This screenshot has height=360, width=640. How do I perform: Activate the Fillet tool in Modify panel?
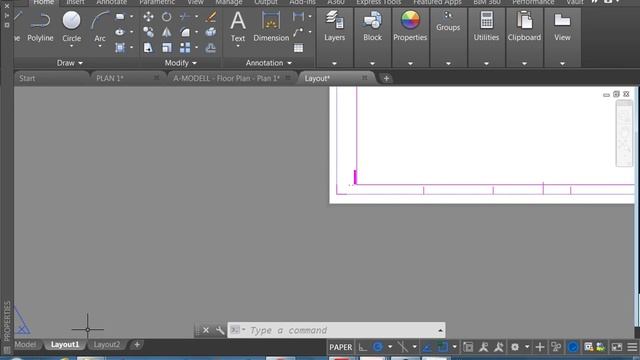[x=185, y=32]
